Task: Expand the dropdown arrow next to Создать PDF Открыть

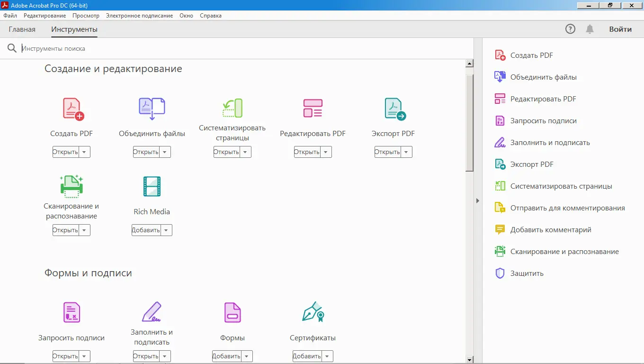Action: pos(84,152)
